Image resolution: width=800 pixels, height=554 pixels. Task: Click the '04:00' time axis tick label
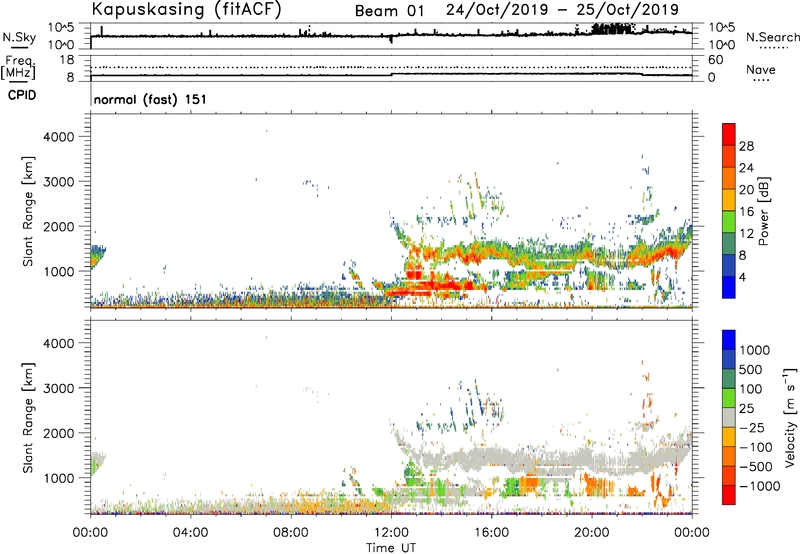[x=190, y=533]
